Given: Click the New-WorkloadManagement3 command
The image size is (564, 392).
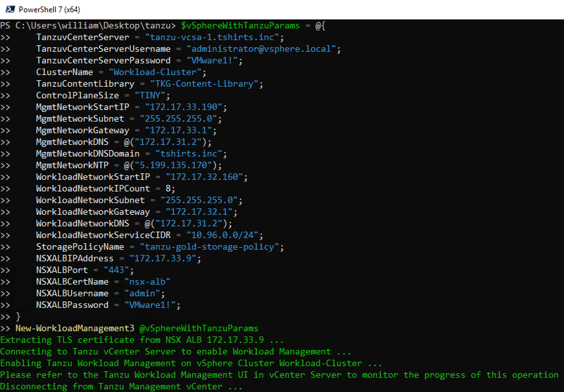Looking at the screenshot, I should point(75,328).
